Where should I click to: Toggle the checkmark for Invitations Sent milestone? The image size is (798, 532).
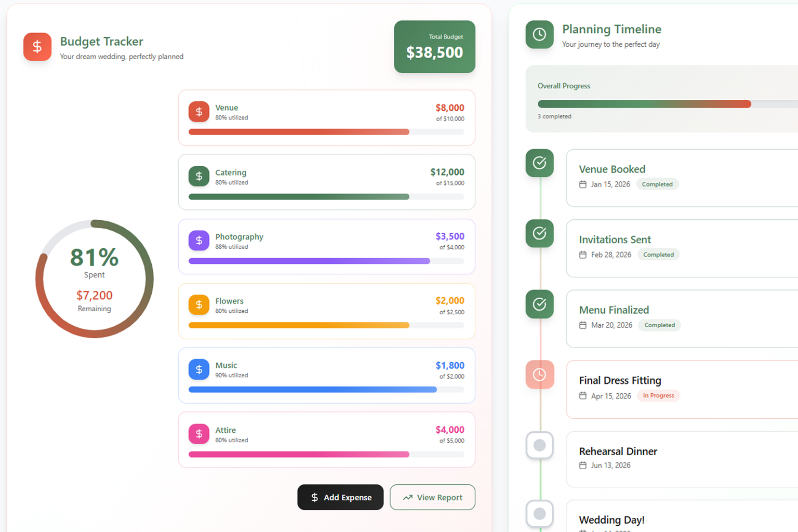click(x=539, y=234)
